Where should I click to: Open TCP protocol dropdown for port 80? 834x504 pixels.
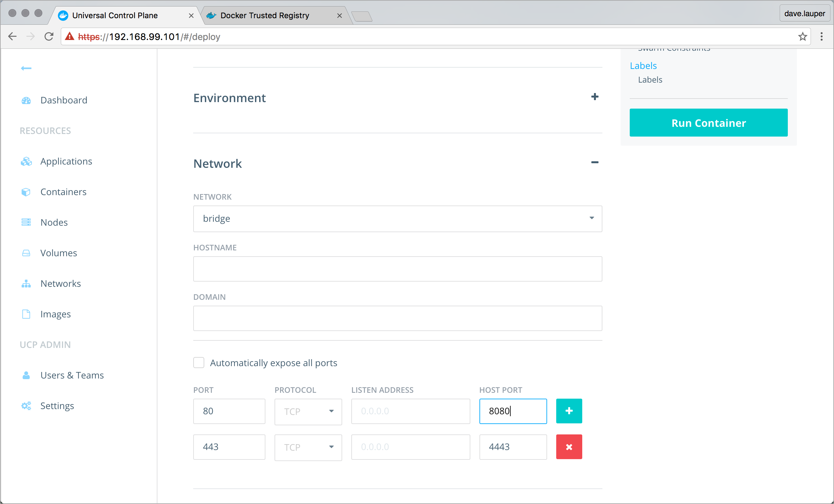[x=308, y=411]
